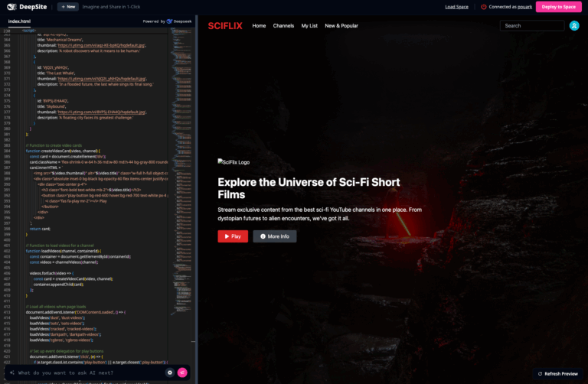Image resolution: width=588 pixels, height=384 pixels.
Task: Send the AI prompt with pink button
Action: click(182, 373)
